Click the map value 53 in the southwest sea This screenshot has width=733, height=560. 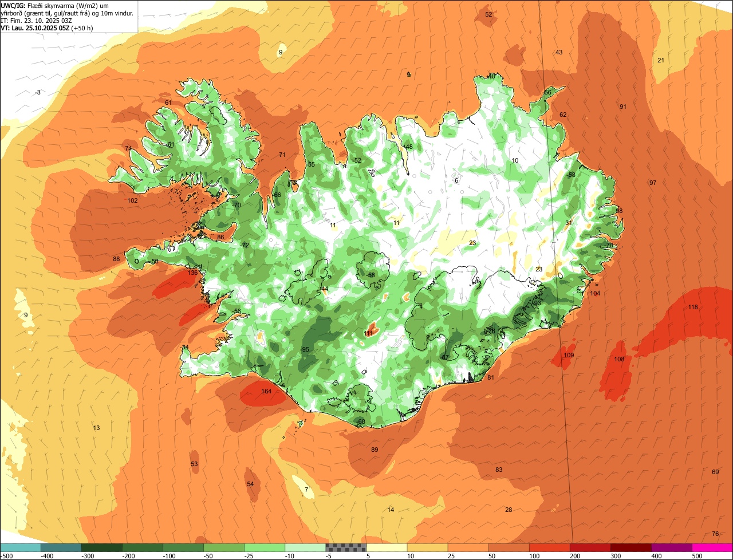point(194,464)
